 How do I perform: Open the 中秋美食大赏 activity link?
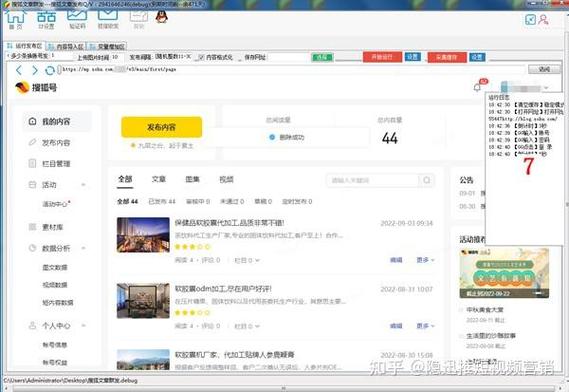(485, 310)
